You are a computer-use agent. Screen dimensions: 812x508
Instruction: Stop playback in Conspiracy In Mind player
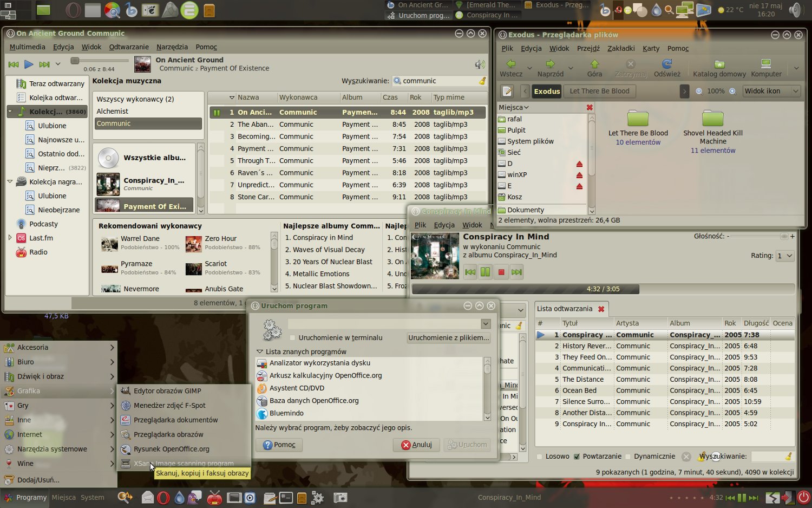501,272
